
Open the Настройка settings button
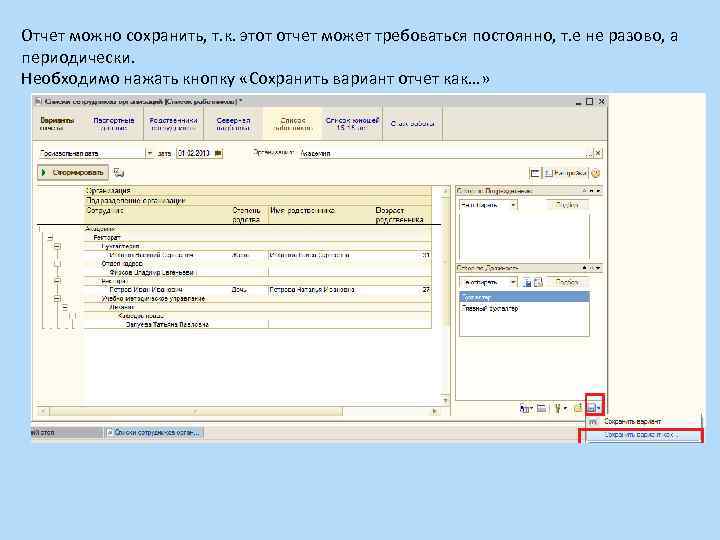tap(566, 173)
